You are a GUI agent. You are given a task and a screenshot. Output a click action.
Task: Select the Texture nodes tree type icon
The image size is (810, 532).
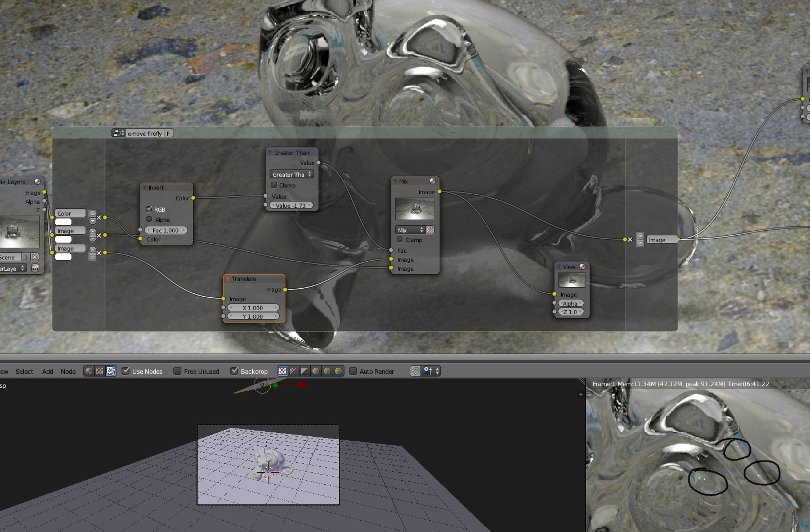(100, 371)
